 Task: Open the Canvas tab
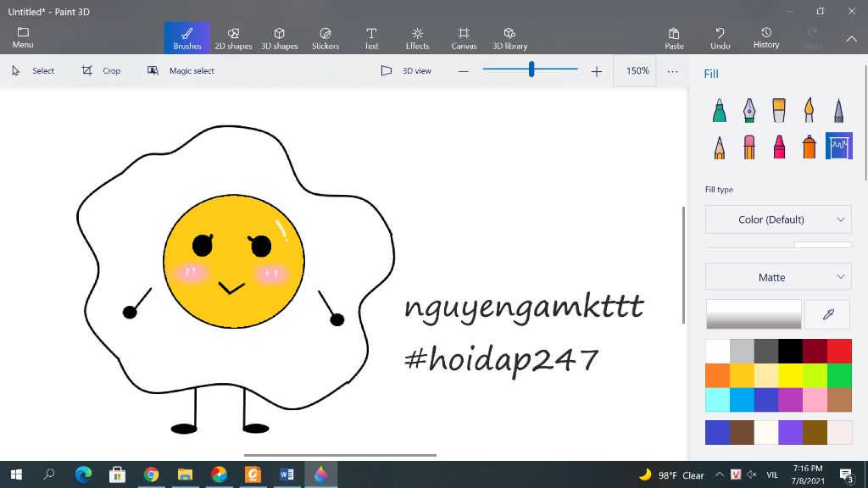[464, 37]
